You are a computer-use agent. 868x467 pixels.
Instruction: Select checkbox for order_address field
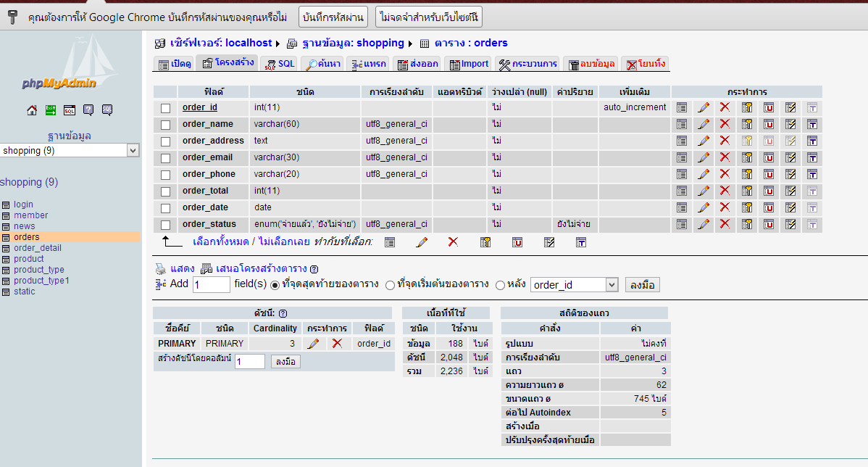coord(165,141)
